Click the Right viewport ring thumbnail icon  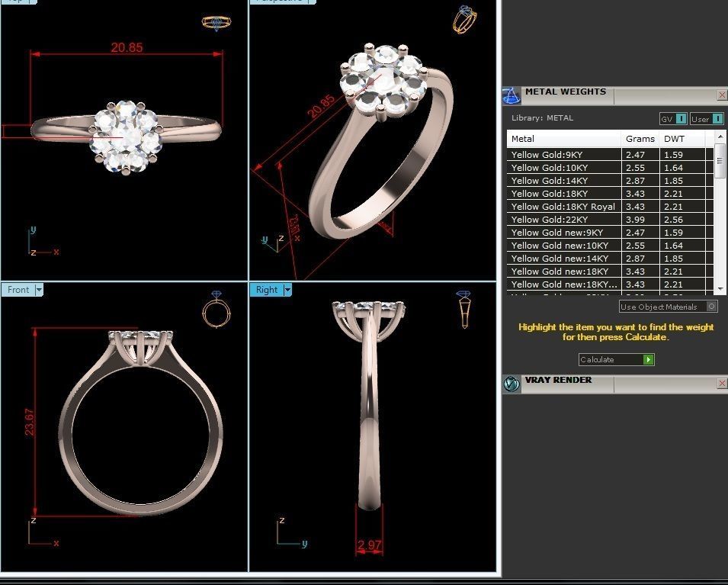(463, 309)
